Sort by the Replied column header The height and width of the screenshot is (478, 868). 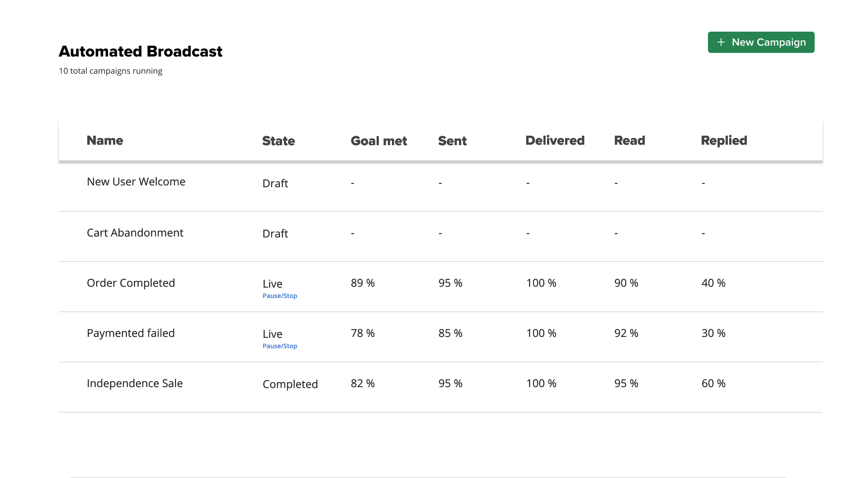[724, 141]
